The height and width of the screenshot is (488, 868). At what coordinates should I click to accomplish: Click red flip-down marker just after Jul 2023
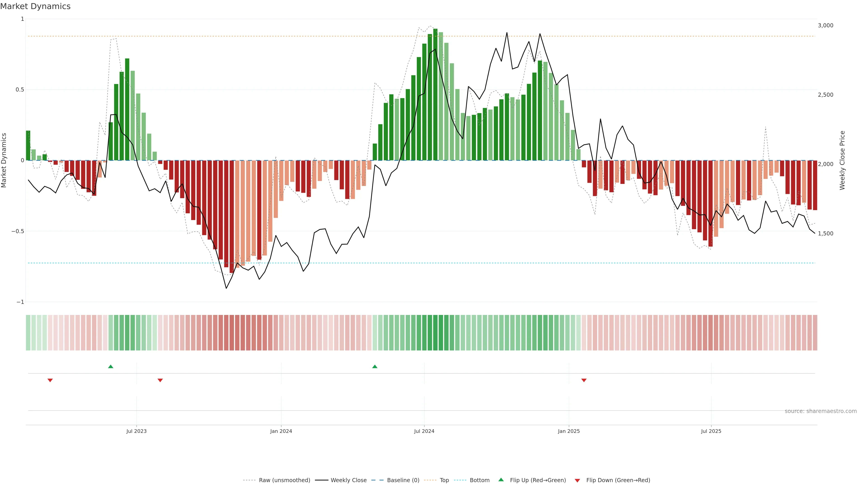coord(160,380)
